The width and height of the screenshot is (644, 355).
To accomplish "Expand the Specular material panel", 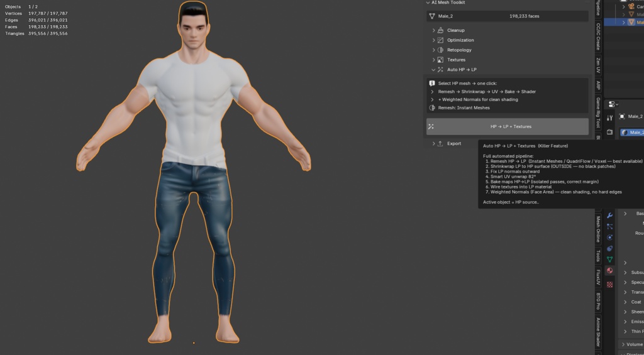I will click(x=626, y=282).
